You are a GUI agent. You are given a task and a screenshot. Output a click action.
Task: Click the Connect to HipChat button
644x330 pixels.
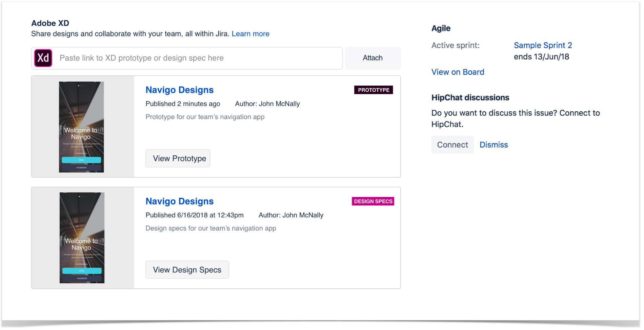452,145
